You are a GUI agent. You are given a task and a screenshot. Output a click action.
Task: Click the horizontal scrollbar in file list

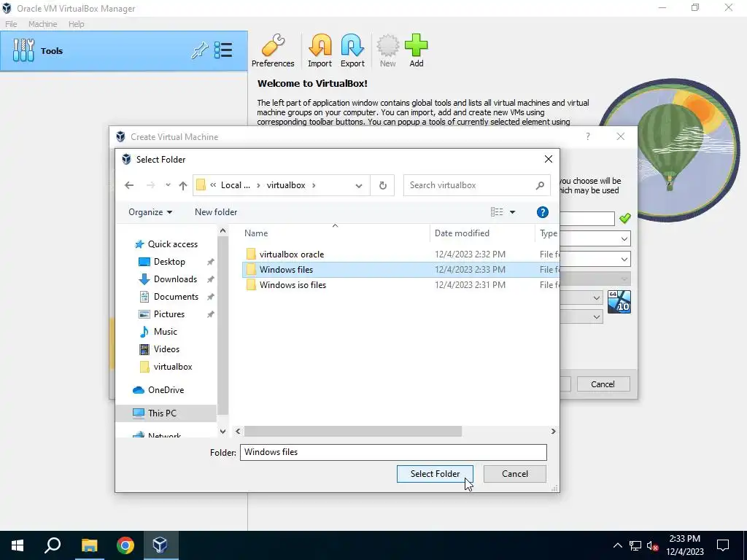coord(352,432)
